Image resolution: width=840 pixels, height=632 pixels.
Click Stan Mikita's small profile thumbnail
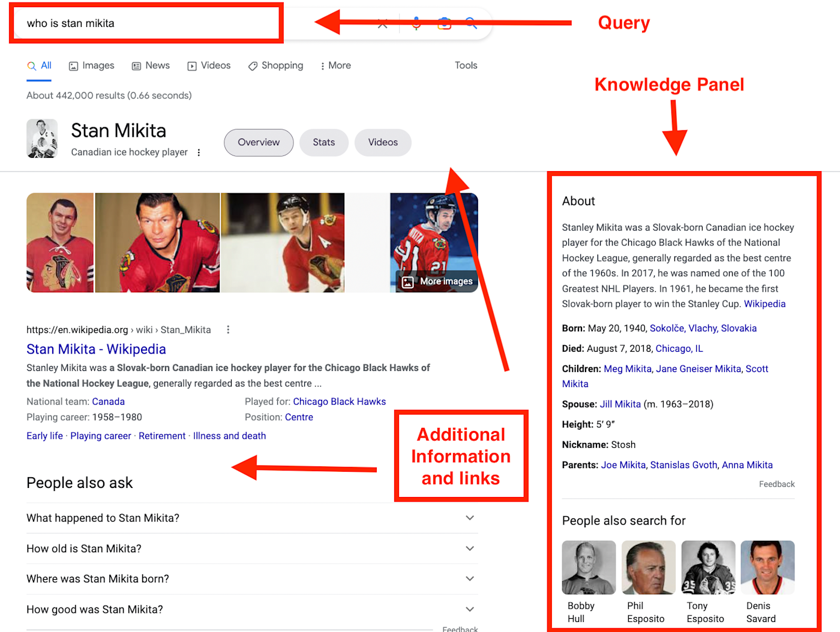point(42,139)
